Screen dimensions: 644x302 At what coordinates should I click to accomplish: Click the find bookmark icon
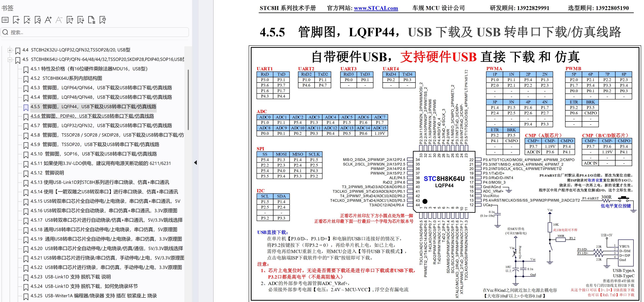pyautogui.click(x=38, y=20)
